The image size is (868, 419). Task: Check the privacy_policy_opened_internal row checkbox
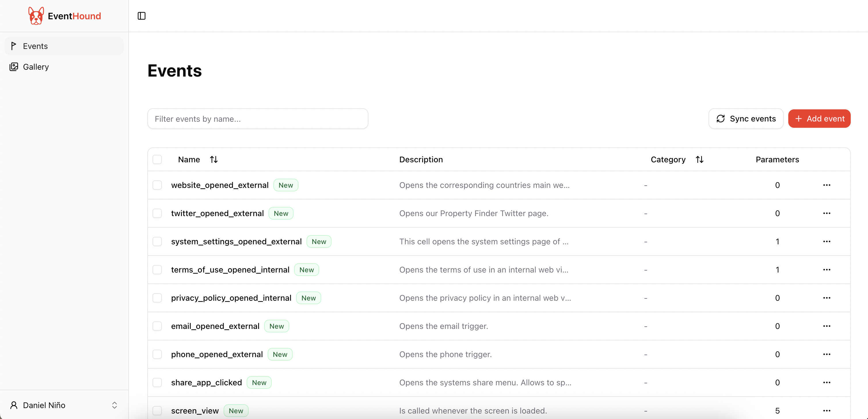[157, 298]
